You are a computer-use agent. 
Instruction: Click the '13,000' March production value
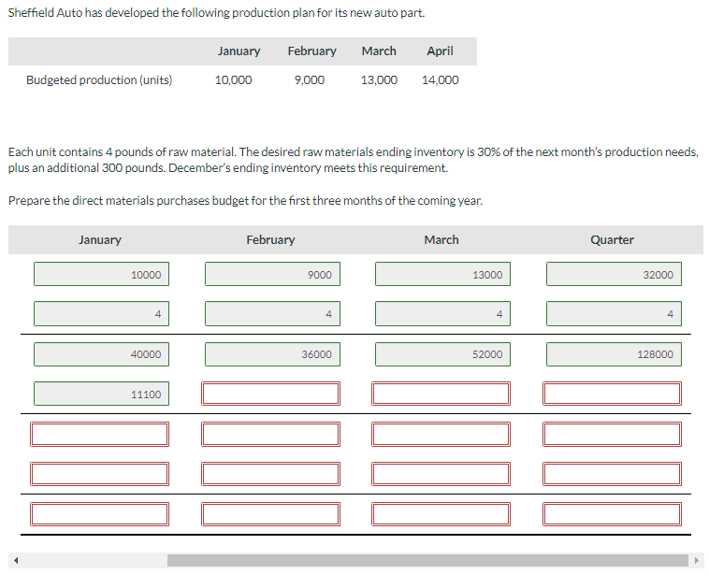[x=379, y=80]
